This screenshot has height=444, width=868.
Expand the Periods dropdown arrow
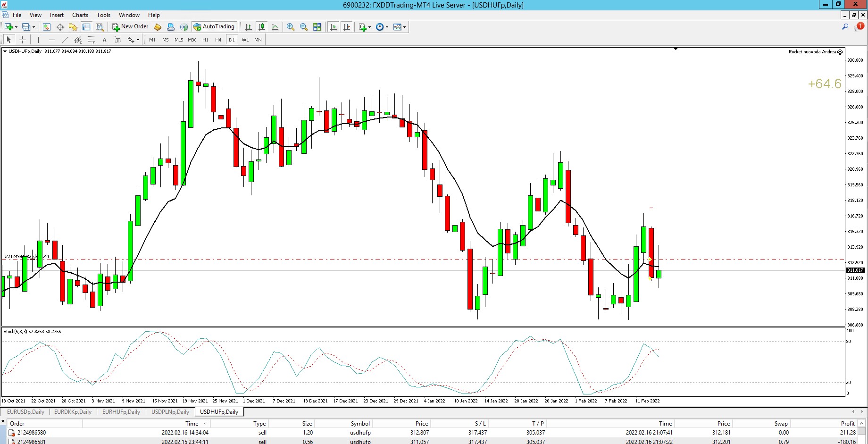point(387,27)
